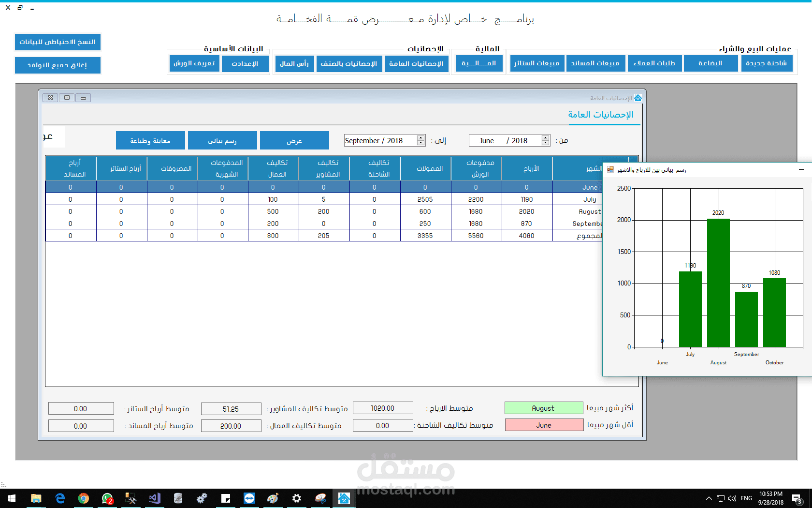The image size is (812, 508).
Task: Click the متوسط تكاليف العمال field showing 200.00
Action: pos(231,426)
